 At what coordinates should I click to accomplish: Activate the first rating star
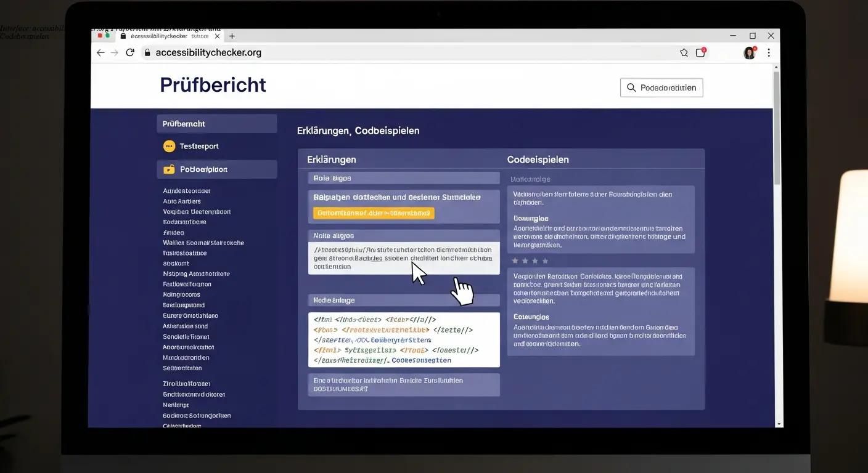click(515, 261)
